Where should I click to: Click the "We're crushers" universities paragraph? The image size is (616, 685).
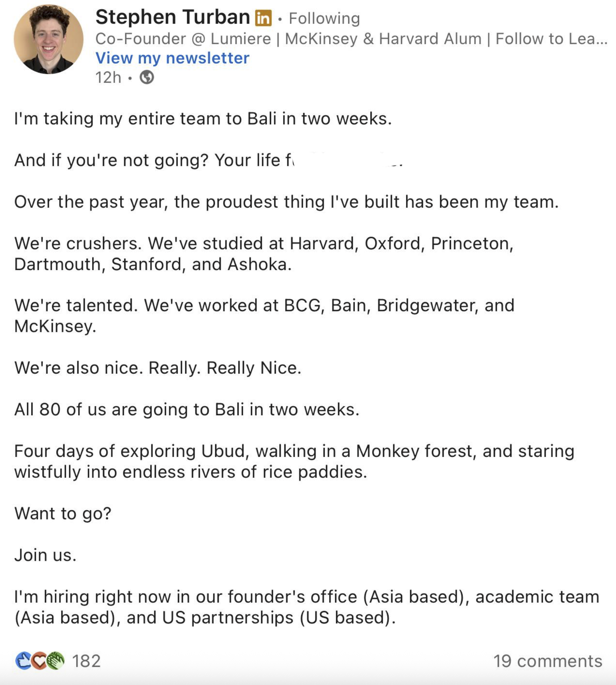click(x=264, y=254)
